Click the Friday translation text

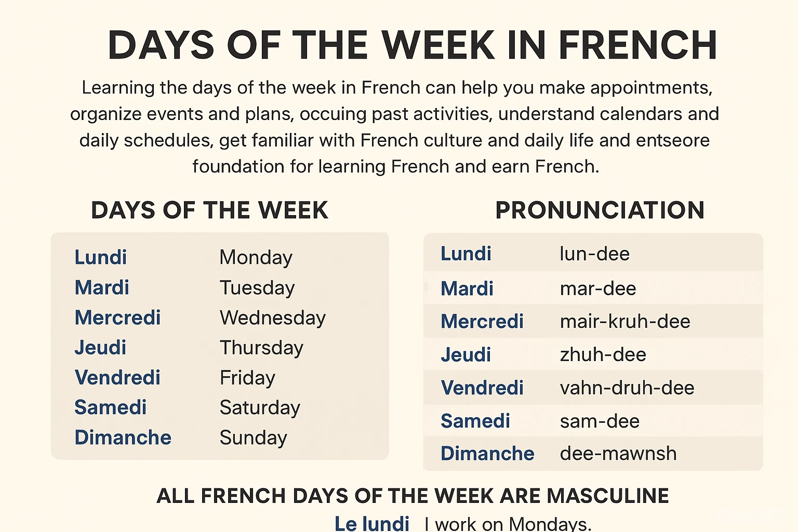tap(247, 378)
